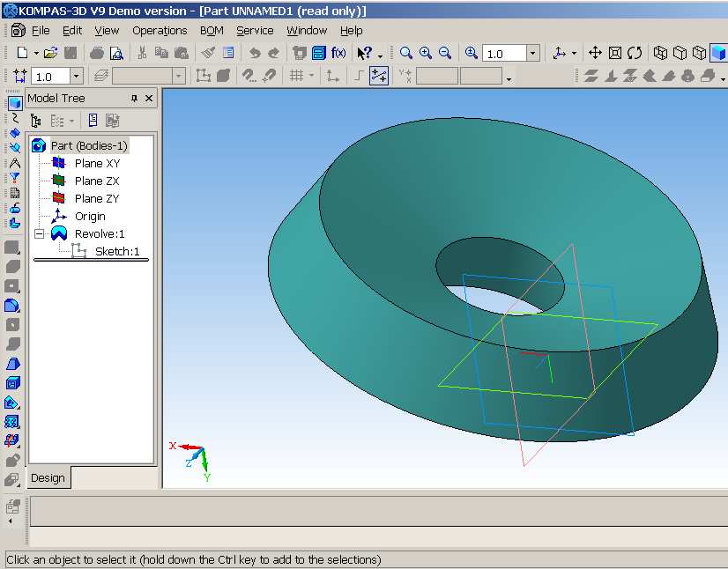The width and height of the screenshot is (728, 569).
Task: Open the zoom scale dropdown
Action: pyautogui.click(x=532, y=54)
